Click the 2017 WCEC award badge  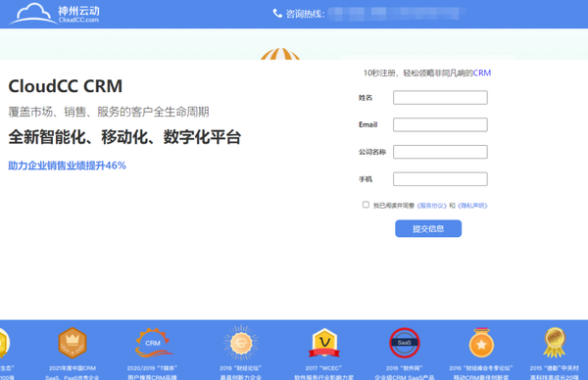[x=324, y=343]
